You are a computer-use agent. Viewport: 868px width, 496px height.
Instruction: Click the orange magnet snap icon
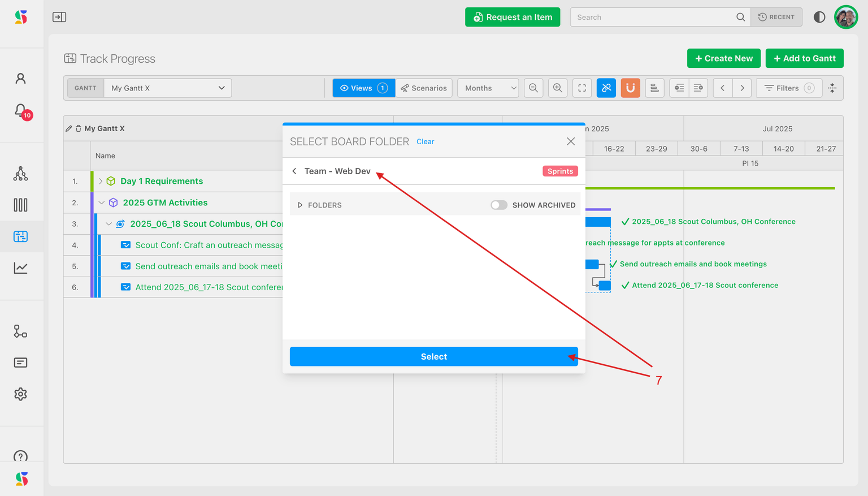[630, 88]
